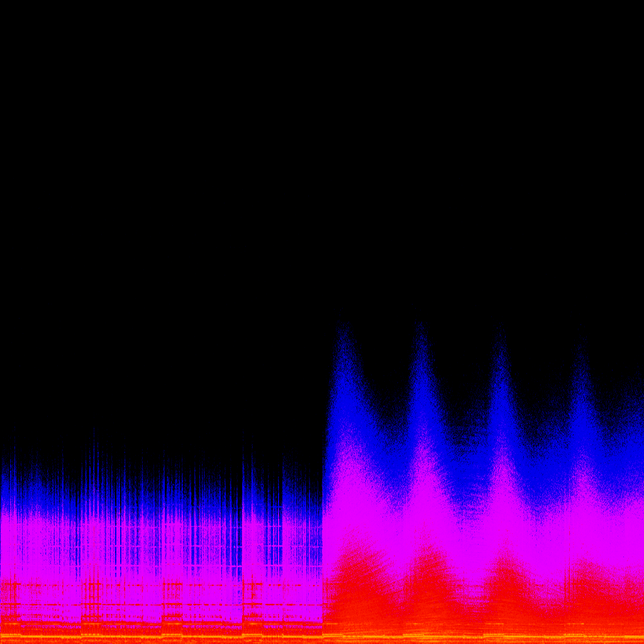
Task: Click the tip of the second blue spectral peak
Action: coord(420,327)
